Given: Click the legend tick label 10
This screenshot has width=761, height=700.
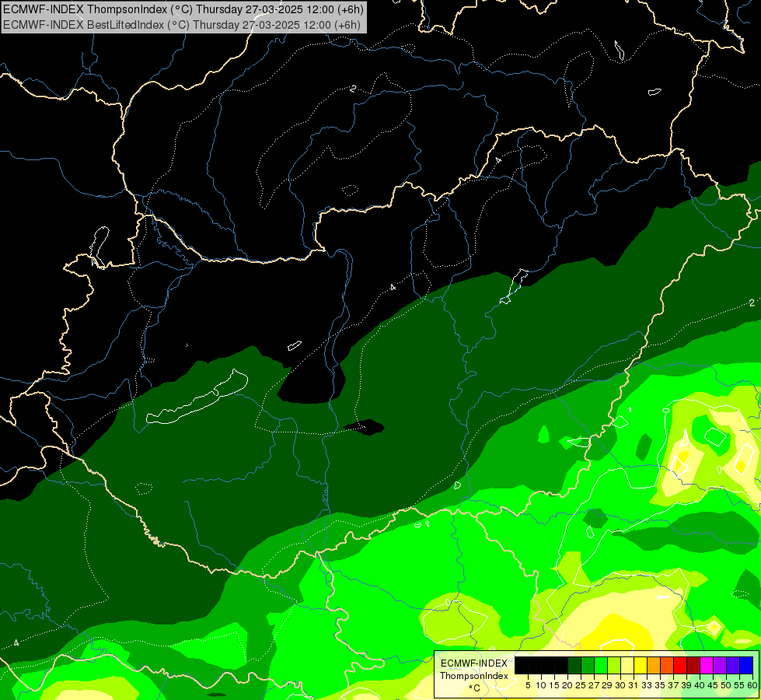Looking at the screenshot, I should click(541, 685).
